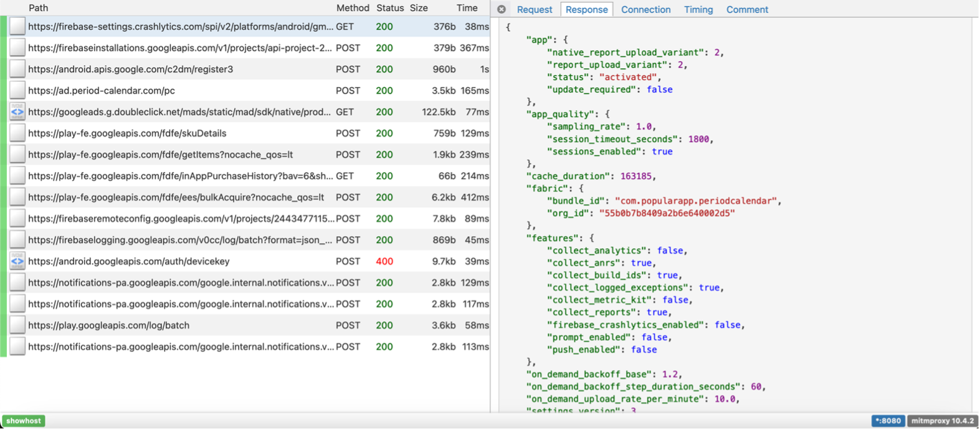Viewport: 980px width, 430px height.
Task: Switch to the Request tab
Action: point(534,9)
